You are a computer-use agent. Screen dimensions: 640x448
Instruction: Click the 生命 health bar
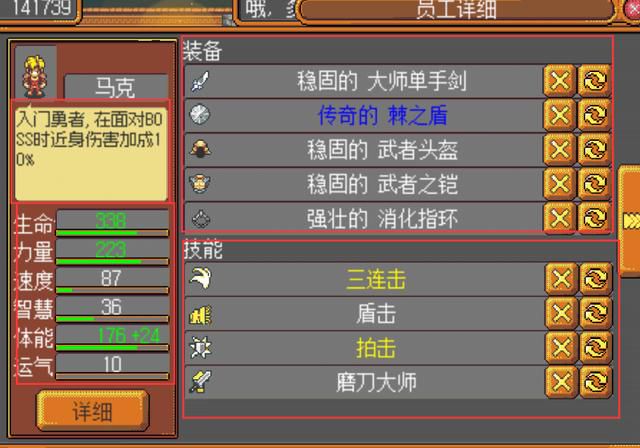[x=112, y=223]
